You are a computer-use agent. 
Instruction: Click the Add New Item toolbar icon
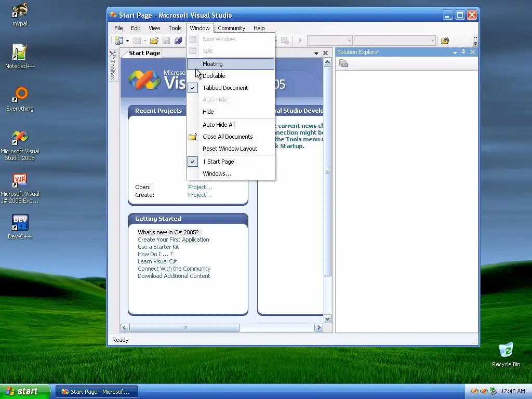(137, 41)
